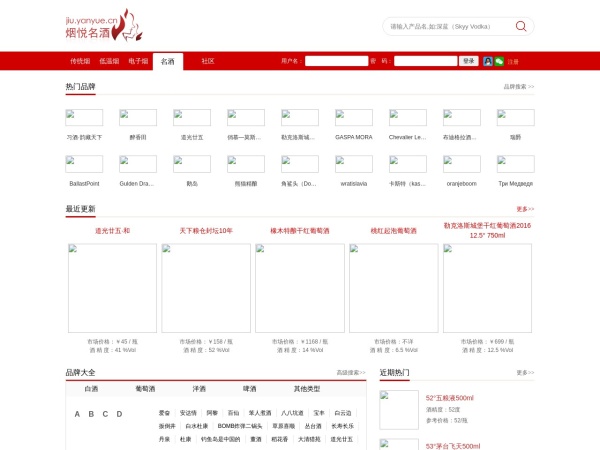The height and width of the screenshot is (450, 600).
Task: Open the 勒克洛斯城堡干红葡萄酒2016 title
Action: point(487,230)
